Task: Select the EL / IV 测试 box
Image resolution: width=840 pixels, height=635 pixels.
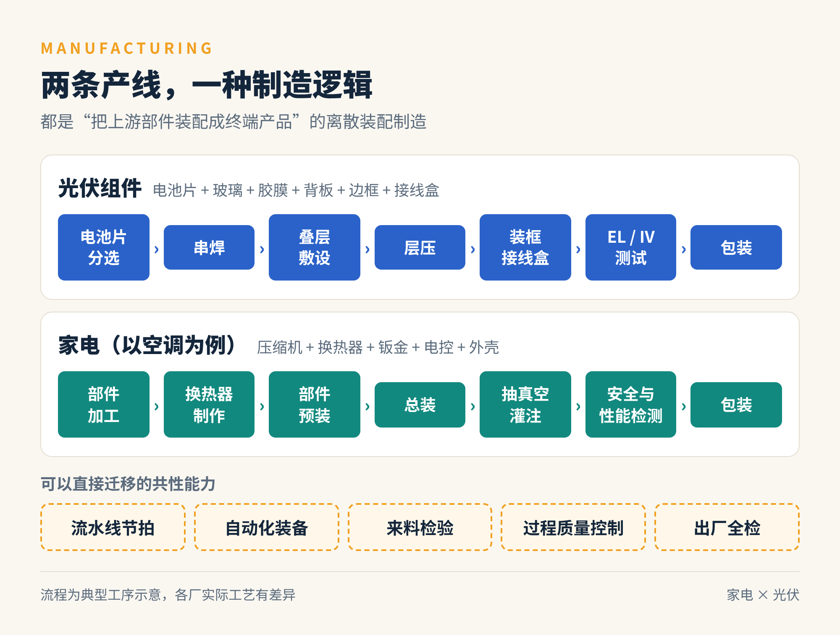Action: click(631, 247)
